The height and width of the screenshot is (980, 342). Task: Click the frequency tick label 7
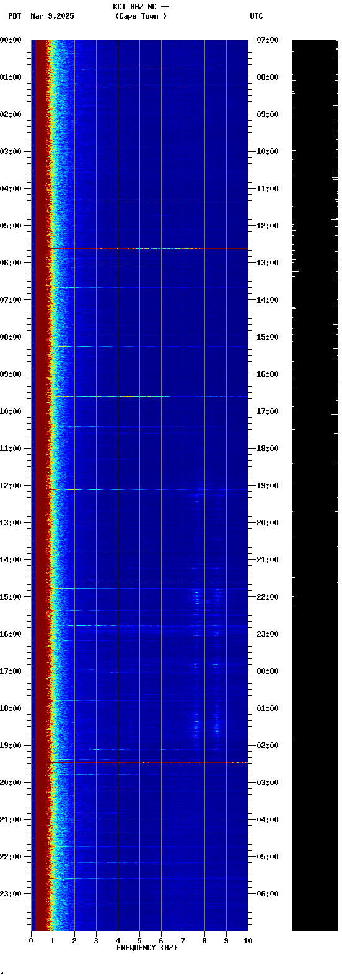183,941
